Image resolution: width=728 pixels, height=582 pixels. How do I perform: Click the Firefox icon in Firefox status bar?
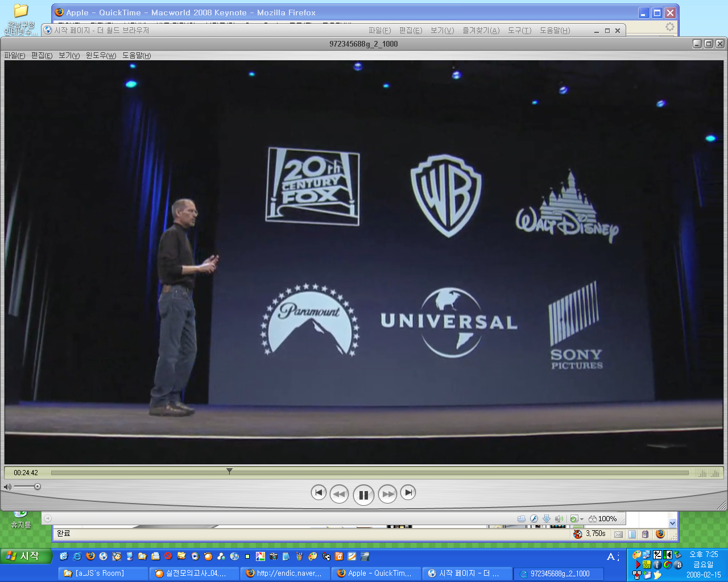click(x=660, y=534)
